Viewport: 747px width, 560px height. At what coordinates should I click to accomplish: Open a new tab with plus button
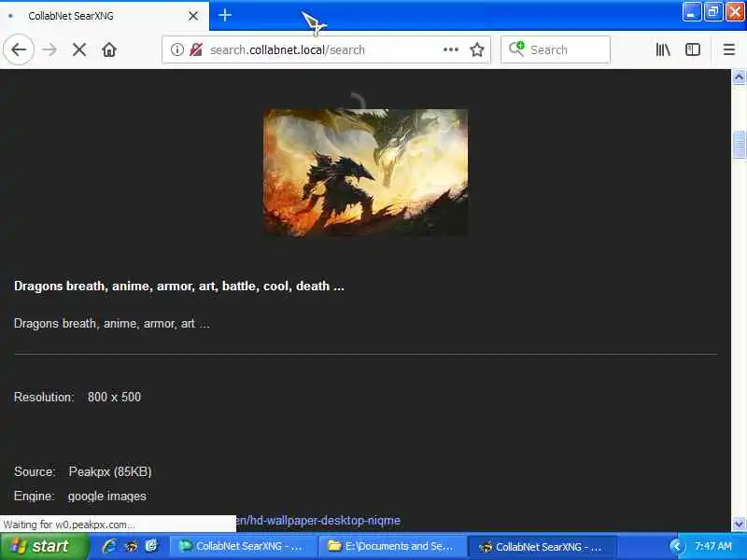tap(225, 15)
